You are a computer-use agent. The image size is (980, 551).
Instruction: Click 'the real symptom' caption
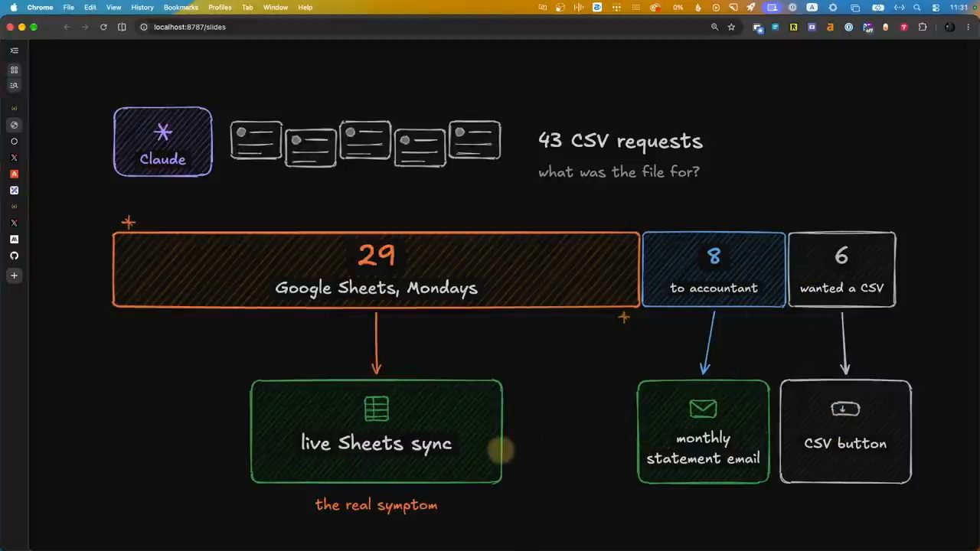(376, 505)
